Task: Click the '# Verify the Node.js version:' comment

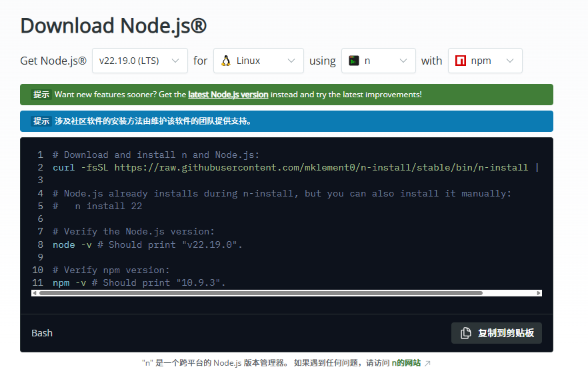Action: [x=133, y=232]
